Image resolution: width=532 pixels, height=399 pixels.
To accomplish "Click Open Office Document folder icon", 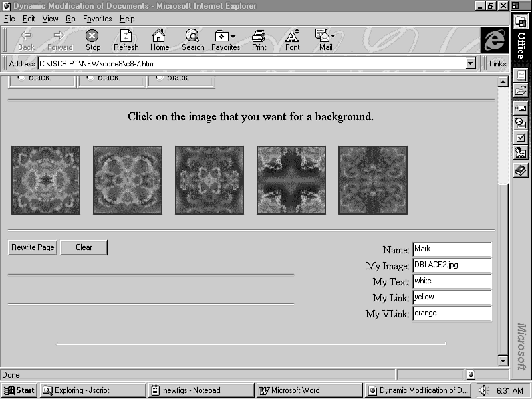I will [x=521, y=90].
